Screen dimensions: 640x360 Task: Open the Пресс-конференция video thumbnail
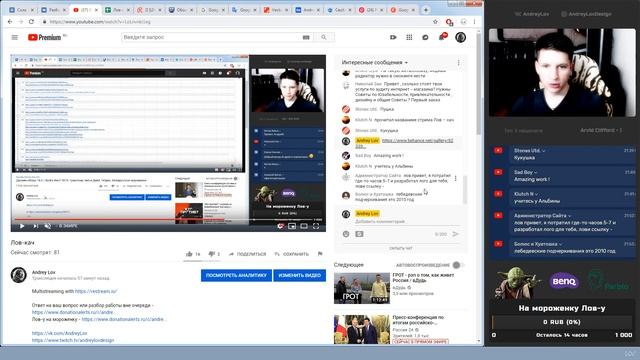362,329
